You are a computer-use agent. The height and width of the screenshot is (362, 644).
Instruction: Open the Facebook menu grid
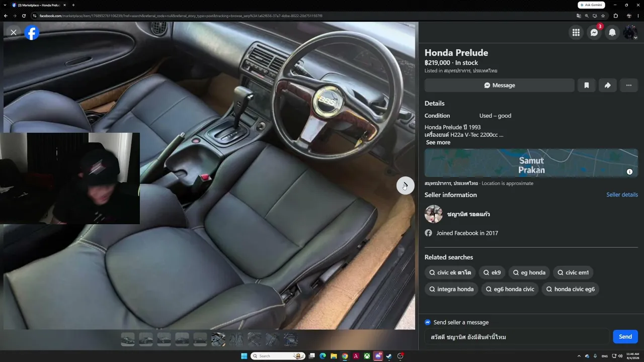pyautogui.click(x=576, y=33)
